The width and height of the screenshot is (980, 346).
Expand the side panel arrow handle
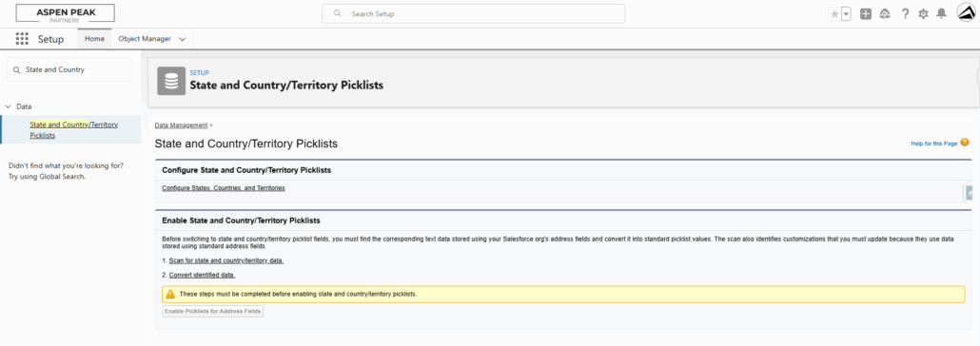point(969,193)
